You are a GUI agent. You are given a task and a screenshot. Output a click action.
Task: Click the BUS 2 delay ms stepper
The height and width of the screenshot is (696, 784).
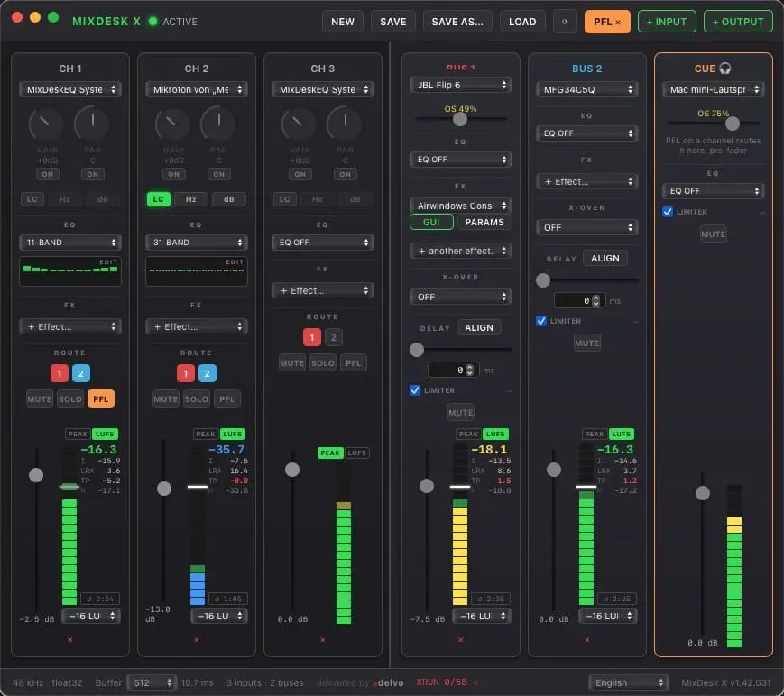pos(595,301)
